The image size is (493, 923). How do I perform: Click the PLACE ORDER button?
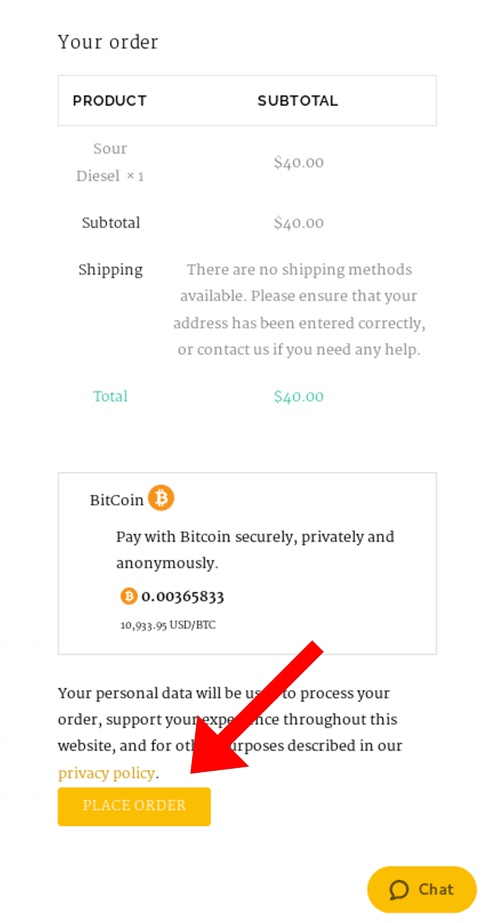(134, 806)
